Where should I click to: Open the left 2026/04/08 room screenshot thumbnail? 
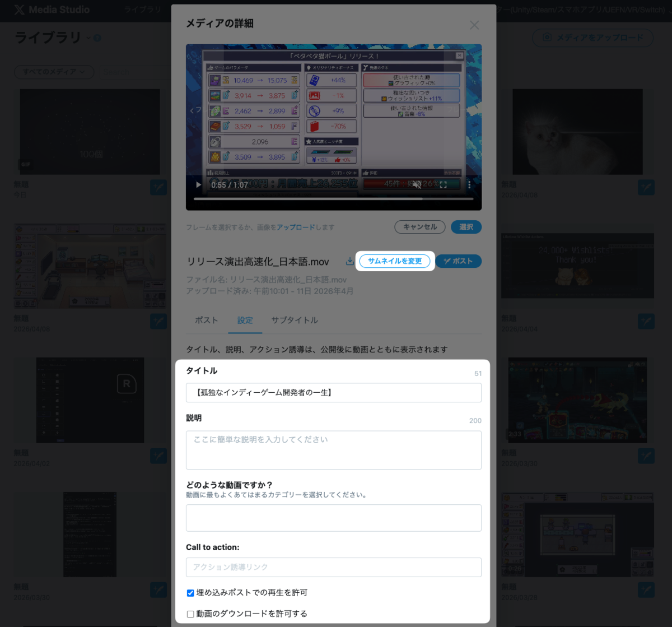click(x=90, y=266)
